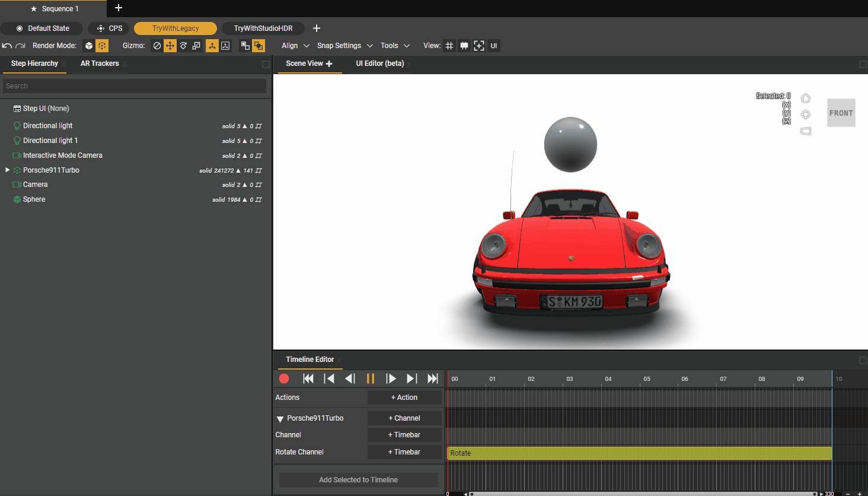Add a new state with the plus icon

(317, 28)
